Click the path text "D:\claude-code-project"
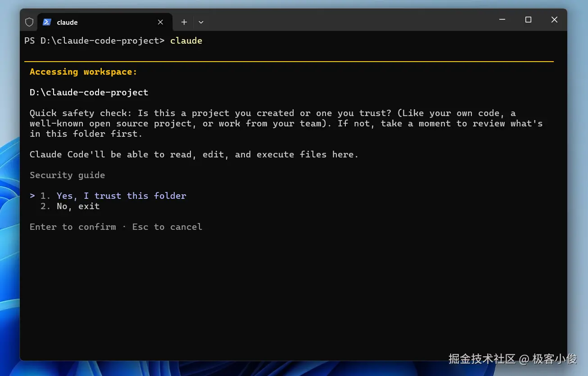This screenshot has height=376, width=588. pos(89,92)
